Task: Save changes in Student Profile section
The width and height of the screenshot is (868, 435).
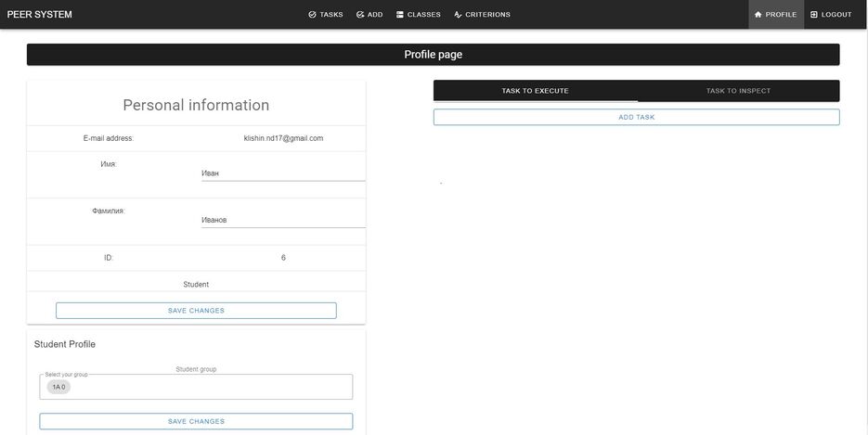Action: pyautogui.click(x=196, y=421)
